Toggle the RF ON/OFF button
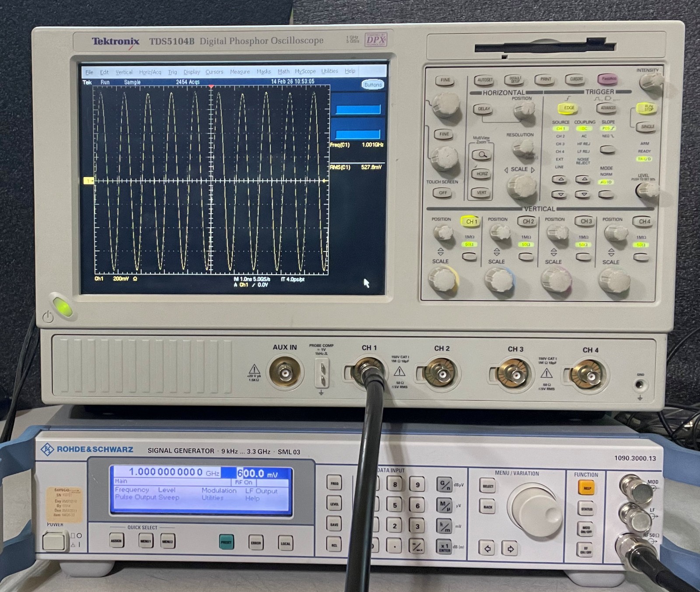Image resolution: width=700 pixels, height=592 pixels. (586, 550)
